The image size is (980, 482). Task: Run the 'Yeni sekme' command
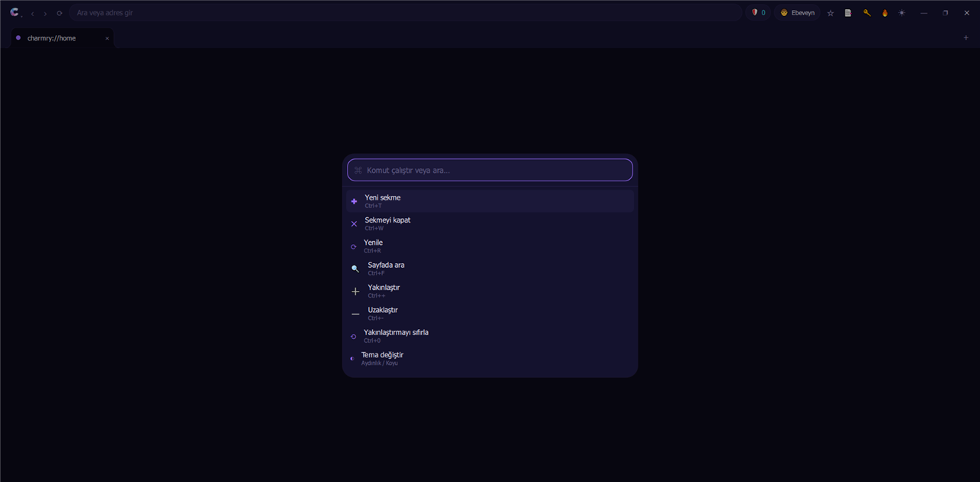(490, 201)
